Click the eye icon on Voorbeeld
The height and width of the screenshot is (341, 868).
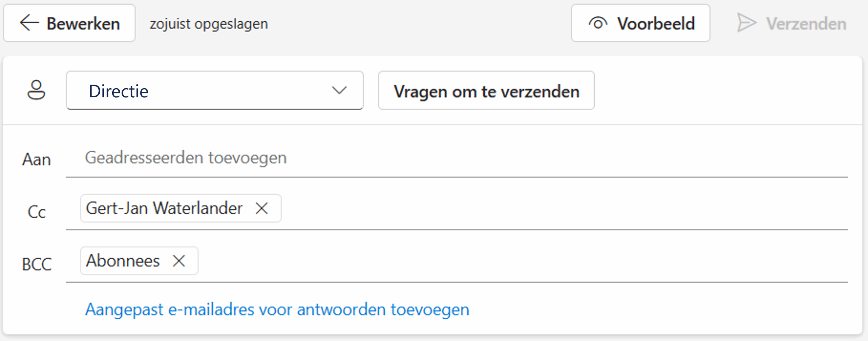pyautogui.click(x=598, y=23)
